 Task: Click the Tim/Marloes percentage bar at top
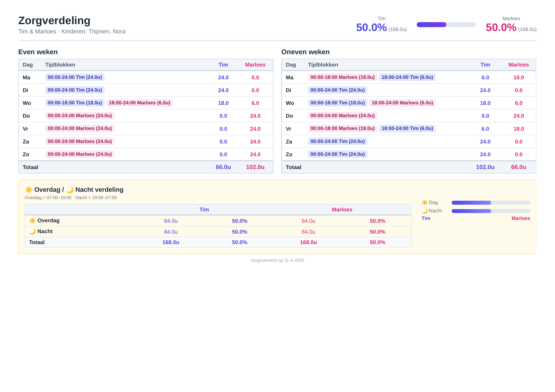[446, 25]
